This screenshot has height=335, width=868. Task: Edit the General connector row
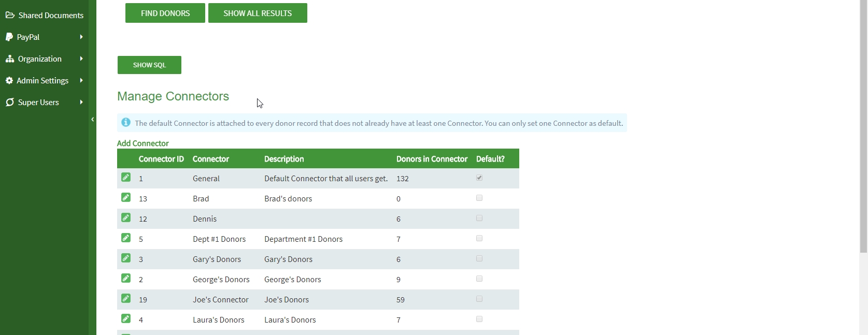[126, 177]
